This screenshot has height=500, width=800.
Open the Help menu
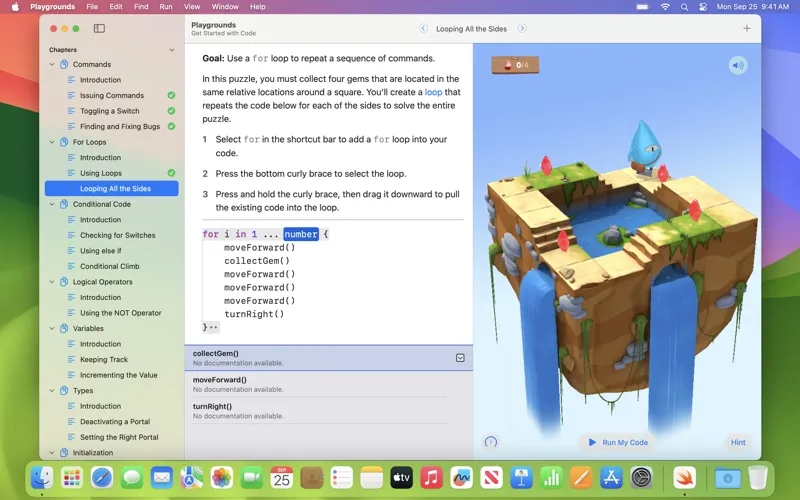258,7
